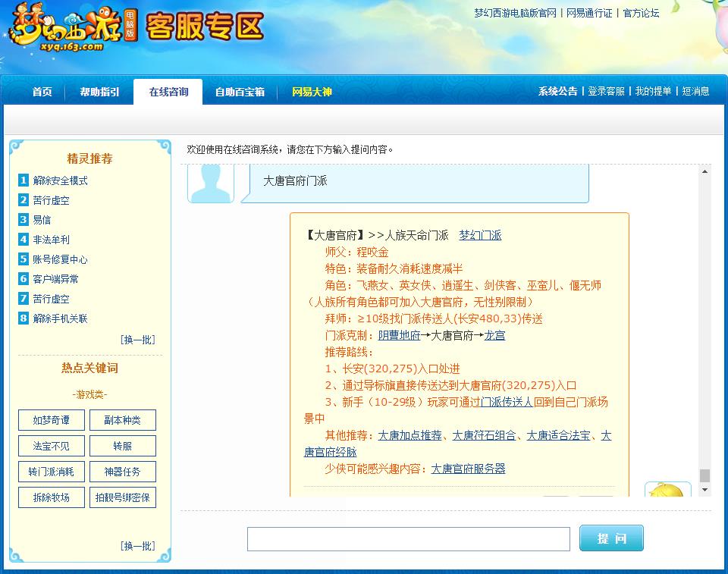
Task: Click inside the question input field
Action: point(408,538)
